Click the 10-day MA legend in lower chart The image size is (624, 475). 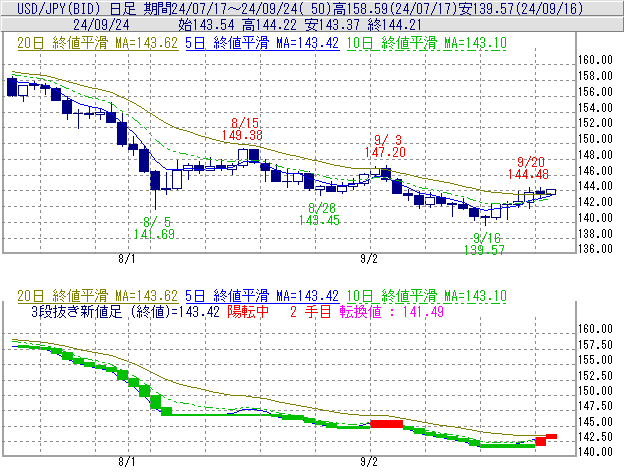(x=426, y=296)
